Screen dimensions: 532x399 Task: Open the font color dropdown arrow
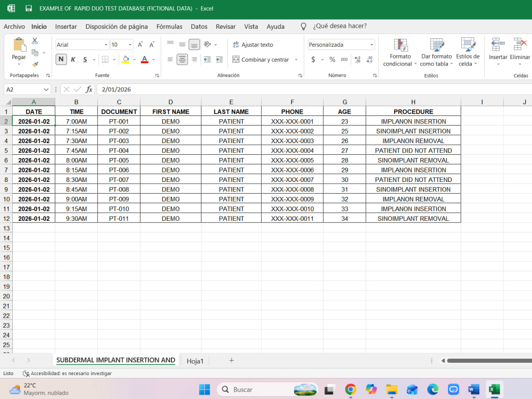click(154, 60)
